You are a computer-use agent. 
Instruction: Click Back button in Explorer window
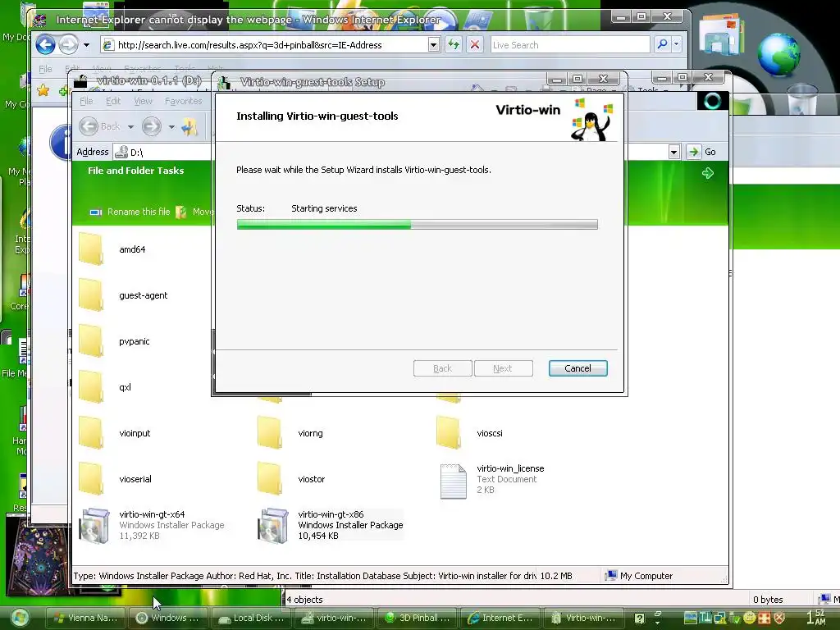point(100,126)
